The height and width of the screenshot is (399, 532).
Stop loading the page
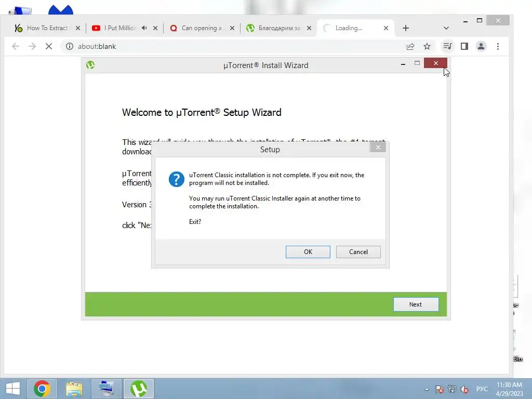coord(49,46)
